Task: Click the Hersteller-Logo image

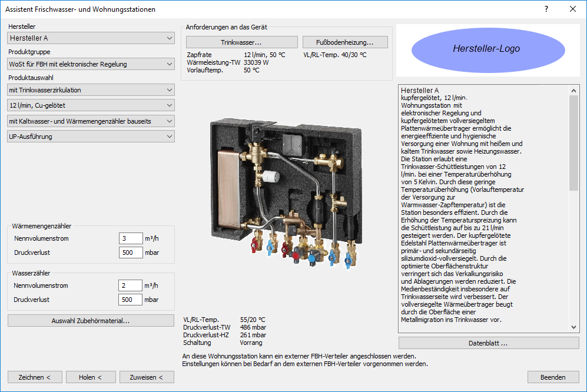Action: (488, 50)
